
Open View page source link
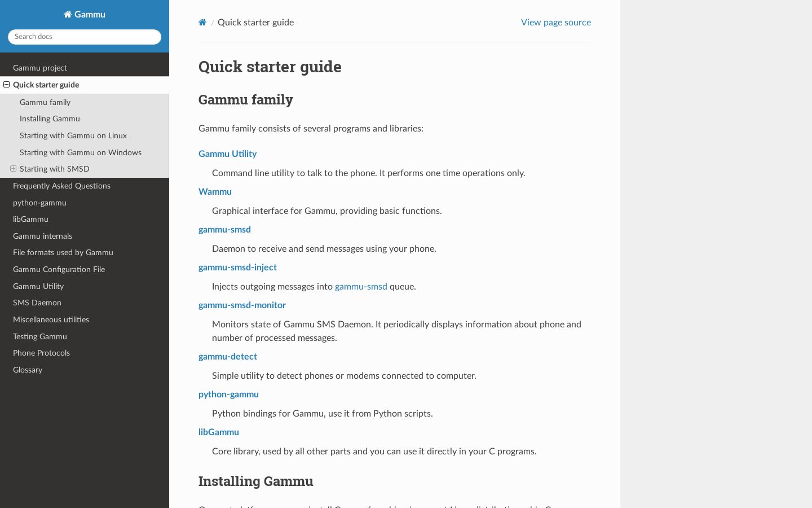pos(556,23)
